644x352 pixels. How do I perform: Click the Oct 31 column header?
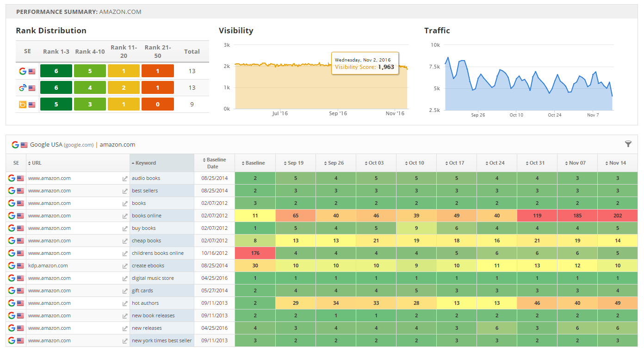click(x=537, y=163)
